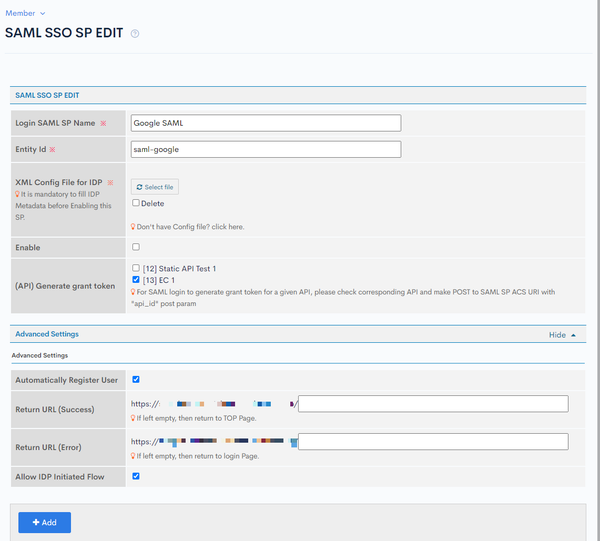Click the blue Add button
The height and width of the screenshot is (541, 600).
(x=44, y=522)
